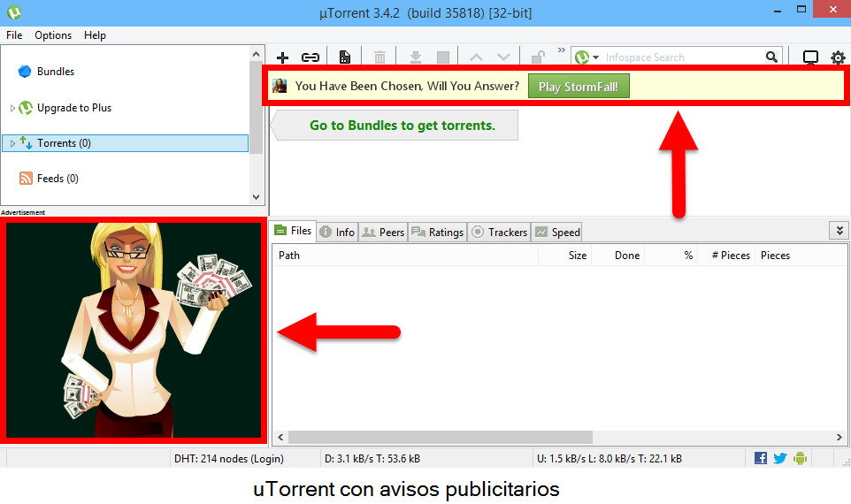Open the search provider dropdown
Image resolution: width=851 pixels, height=504 pixels.
[595, 57]
